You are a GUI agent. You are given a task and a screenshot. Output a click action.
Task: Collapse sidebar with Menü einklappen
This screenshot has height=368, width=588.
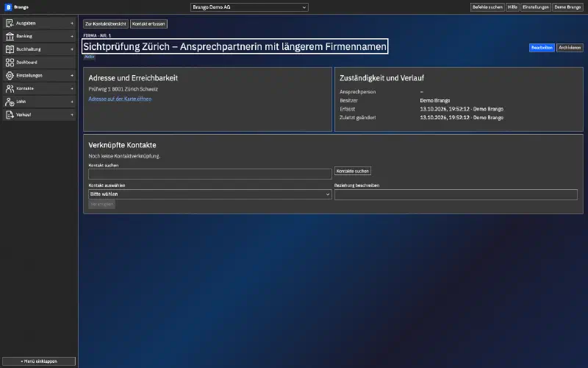[39, 361]
